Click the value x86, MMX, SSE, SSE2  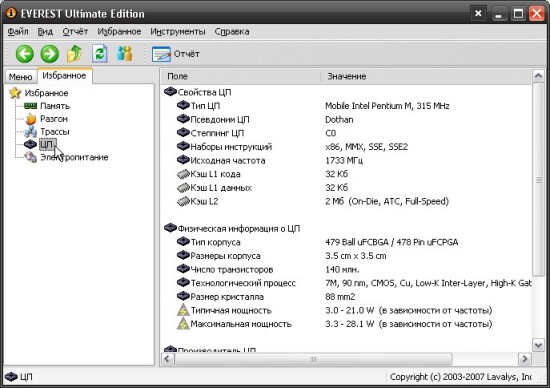pyautogui.click(x=367, y=147)
